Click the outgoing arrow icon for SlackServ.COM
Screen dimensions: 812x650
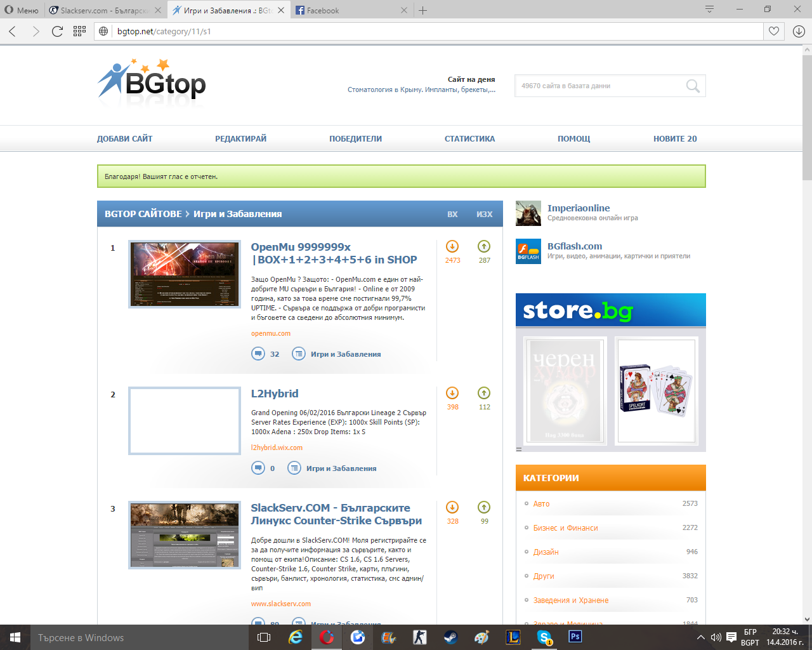click(484, 507)
